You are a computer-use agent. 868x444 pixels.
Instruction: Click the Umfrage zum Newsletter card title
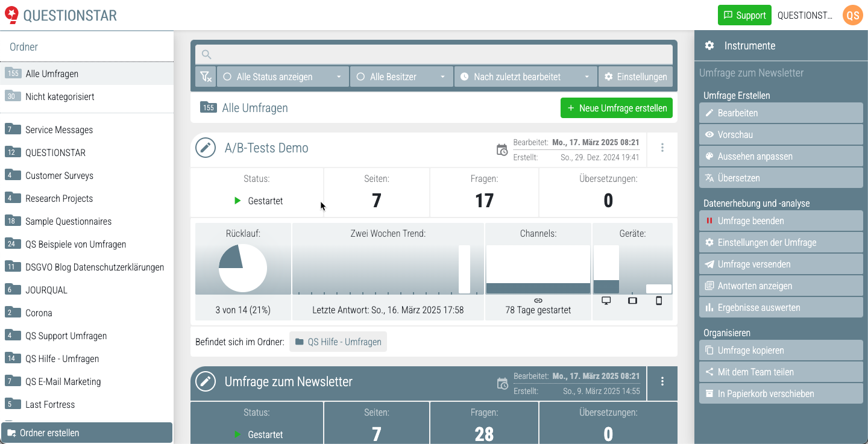pyautogui.click(x=289, y=382)
